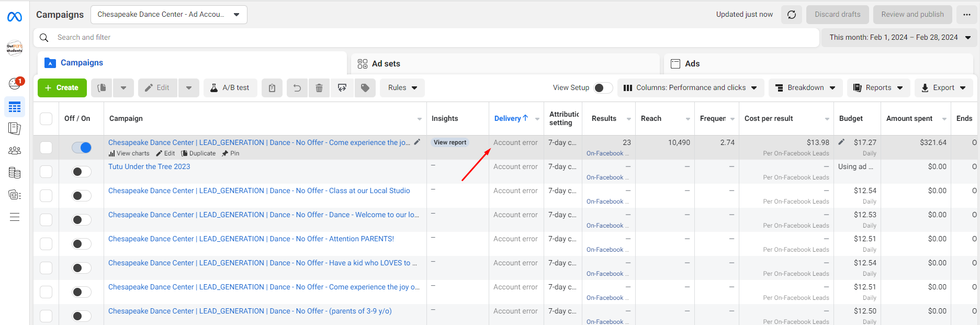The width and height of the screenshot is (980, 325).
Task: Click Duplicate under the first campaign
Action: click(x=198, y=153)
